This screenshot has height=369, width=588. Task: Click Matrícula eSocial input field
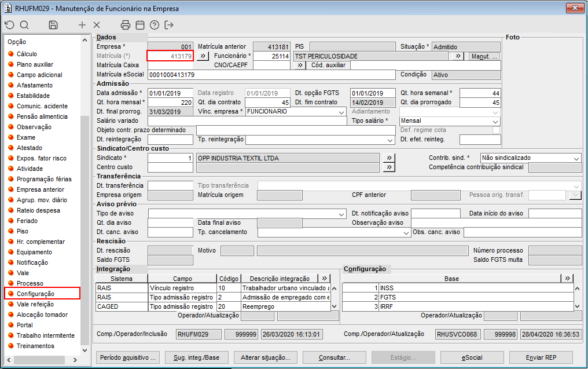[271, 75]
